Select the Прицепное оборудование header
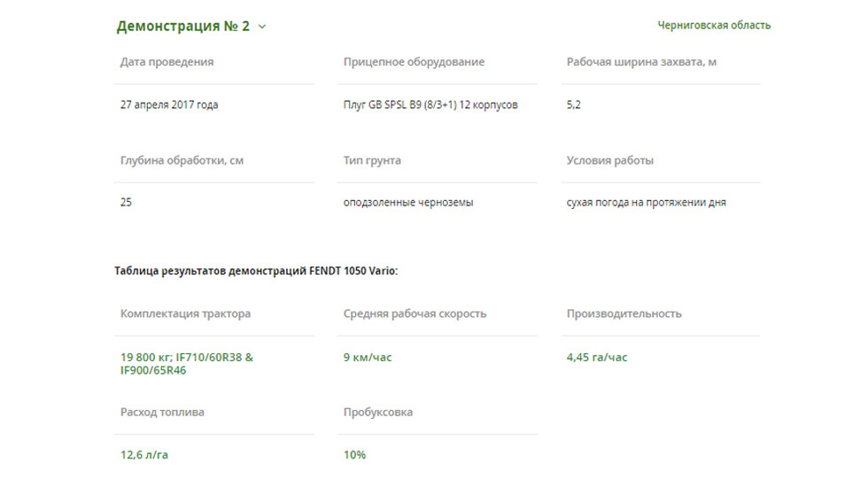 414,62
